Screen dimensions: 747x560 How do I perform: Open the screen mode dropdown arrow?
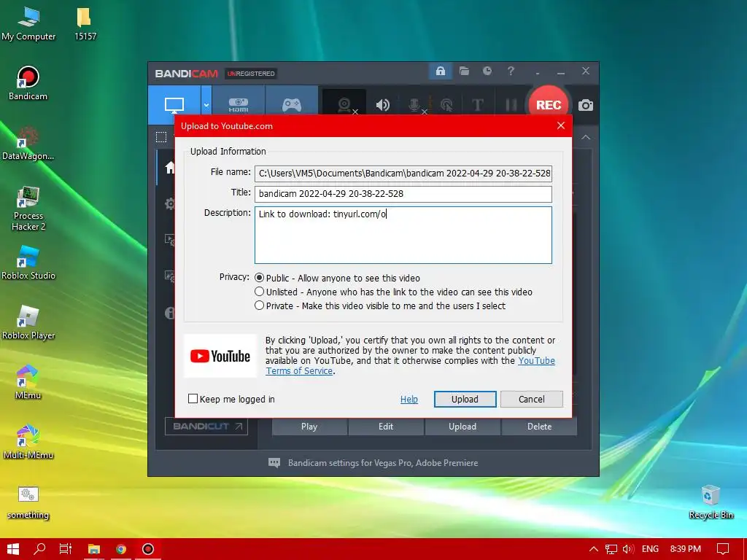(x=206, y=105)
